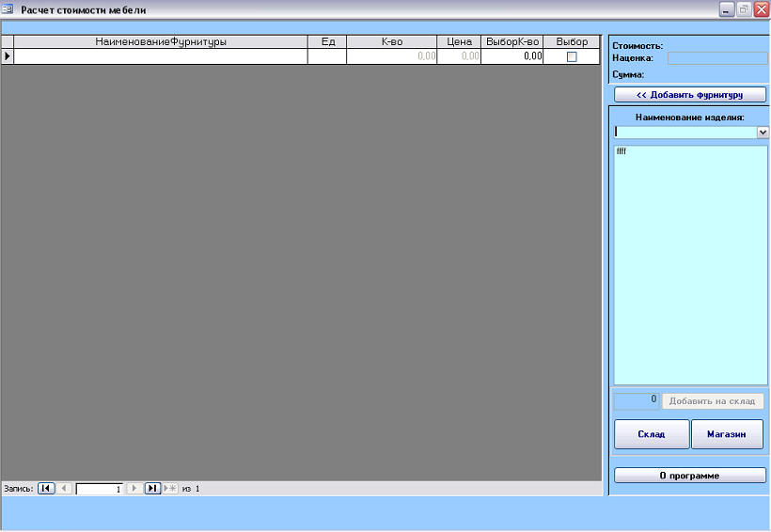Click the quantity field showing 0
This screenshot has height=532, width=771.
pos(636,401)
